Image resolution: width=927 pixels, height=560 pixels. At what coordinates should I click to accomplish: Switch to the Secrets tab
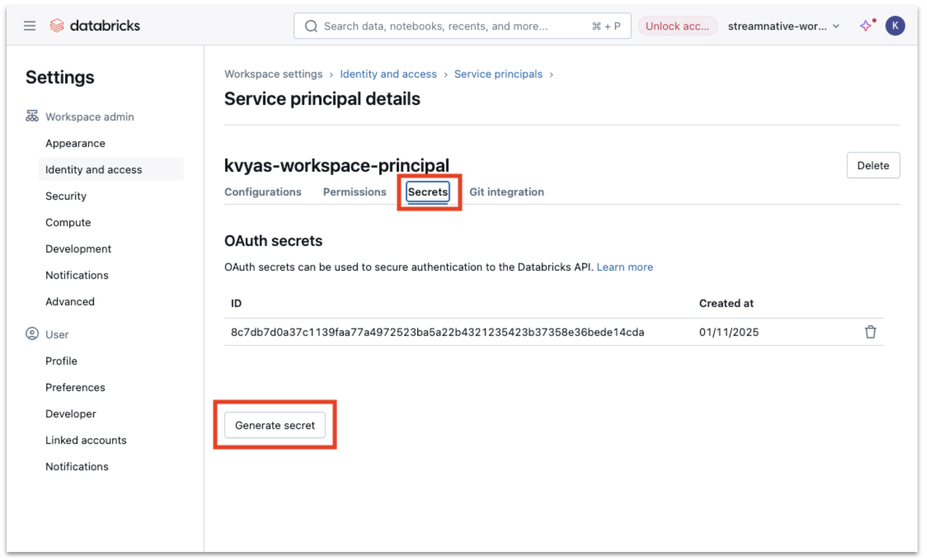point(428,192)
